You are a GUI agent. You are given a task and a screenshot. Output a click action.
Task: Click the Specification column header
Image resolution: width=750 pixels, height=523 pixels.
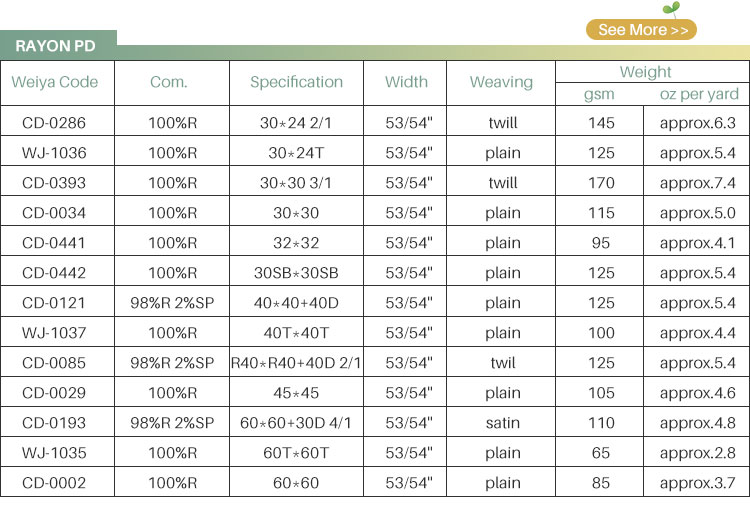(x=296, y=82)
